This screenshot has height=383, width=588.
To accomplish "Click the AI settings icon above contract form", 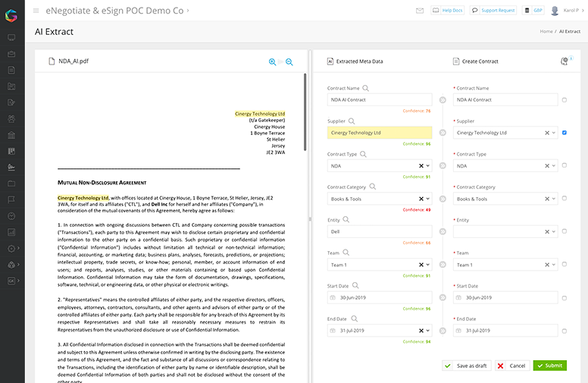I will point(565,61).
